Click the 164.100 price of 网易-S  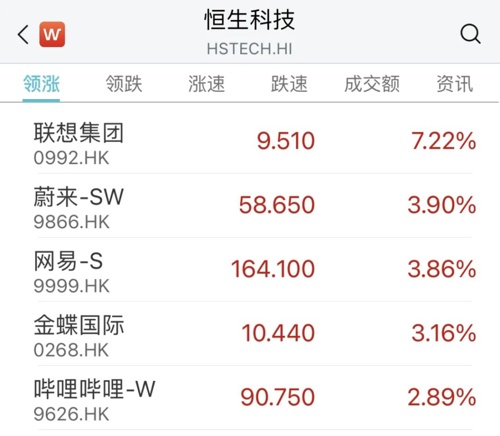pos(273,269)
